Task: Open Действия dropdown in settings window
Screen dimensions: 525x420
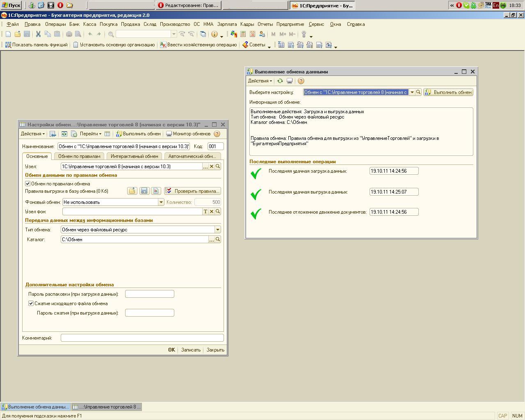Action: pyautogui.click(x=33, y=134)
